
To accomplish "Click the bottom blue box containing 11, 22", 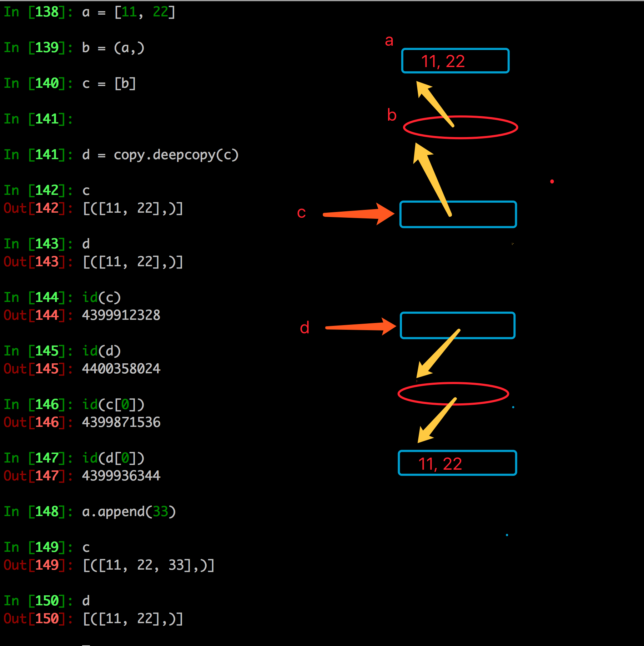I will [x=457, y=463].
